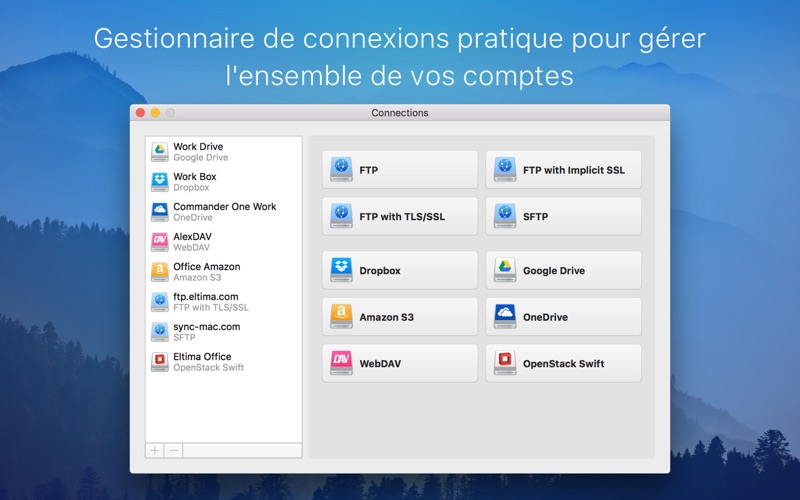This screenshot has width=800, height=500.
Task: Select the ftp.eltima.com connection
Action: [223, 302]
